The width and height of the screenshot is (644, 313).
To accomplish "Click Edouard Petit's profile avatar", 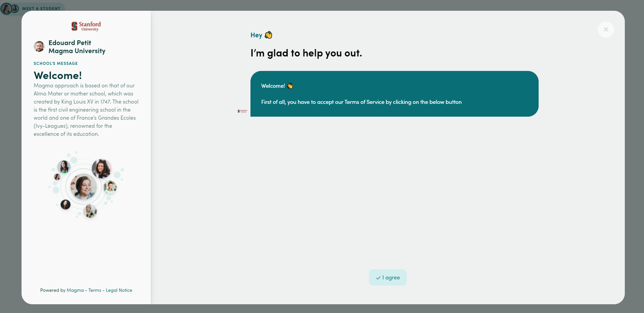I will click(39, 47).
